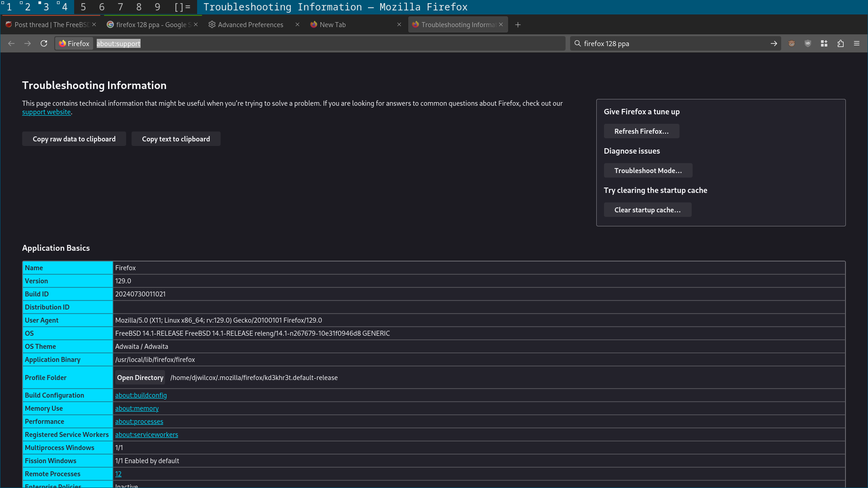Click the firefox 128 ppa search field

click(675, 43)
